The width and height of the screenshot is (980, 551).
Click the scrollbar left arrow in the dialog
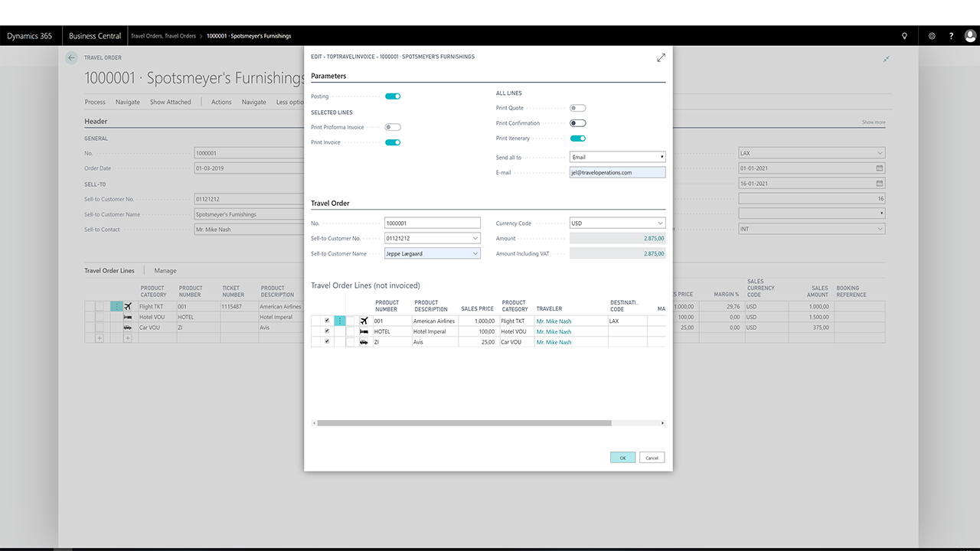(x=314, y=422)
